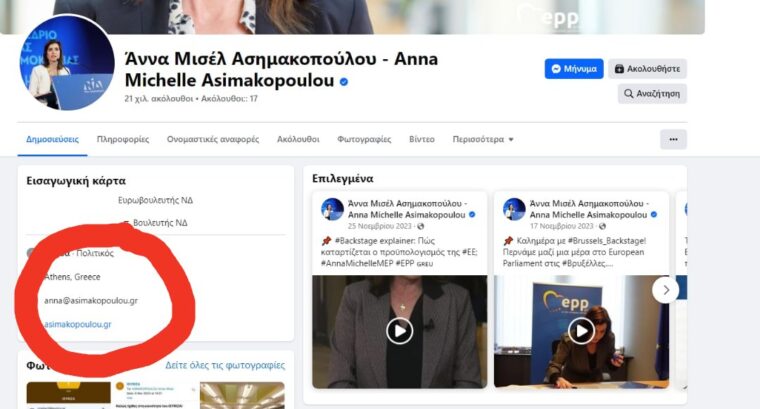Open the Αναζήτηση search button
The height and width of the screenshot is (409, 760).
pyautogui.click(x=652, y=94)
